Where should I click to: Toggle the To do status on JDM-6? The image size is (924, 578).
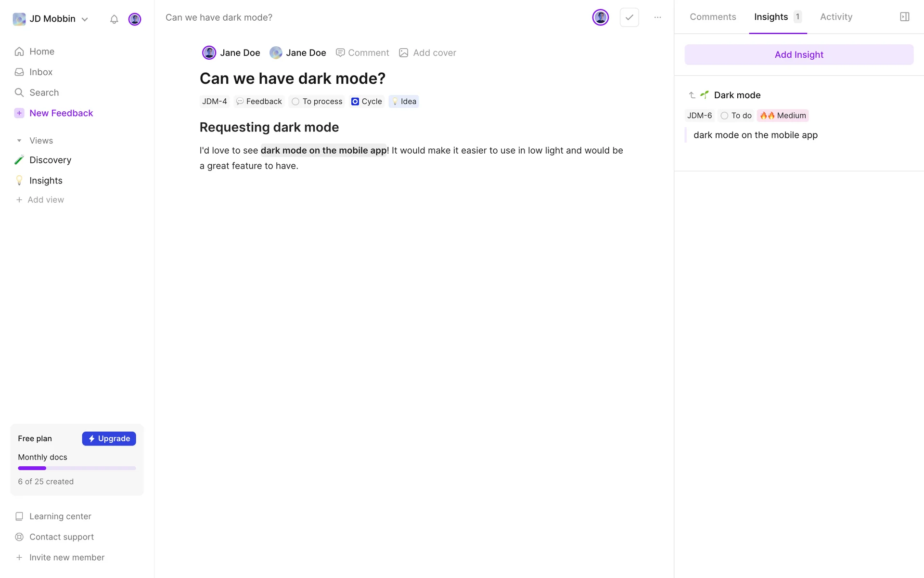click(x=736, y=116)
